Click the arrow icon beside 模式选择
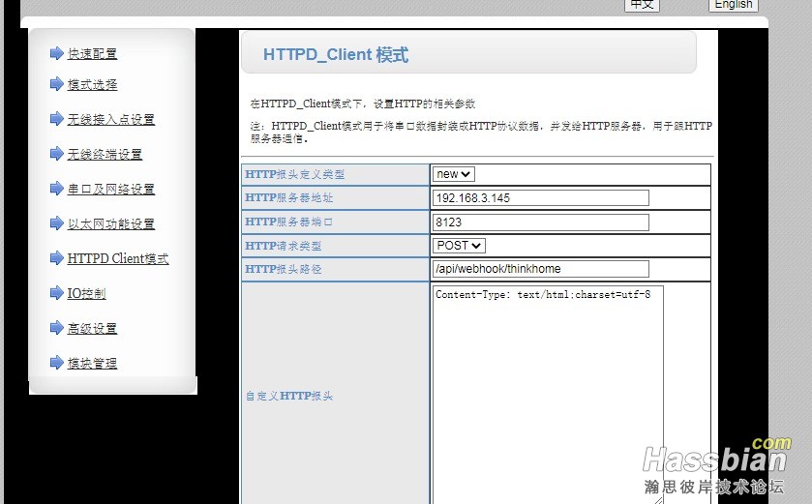Image resolution: width=812 pixels, height=504 pixels. 56,84
